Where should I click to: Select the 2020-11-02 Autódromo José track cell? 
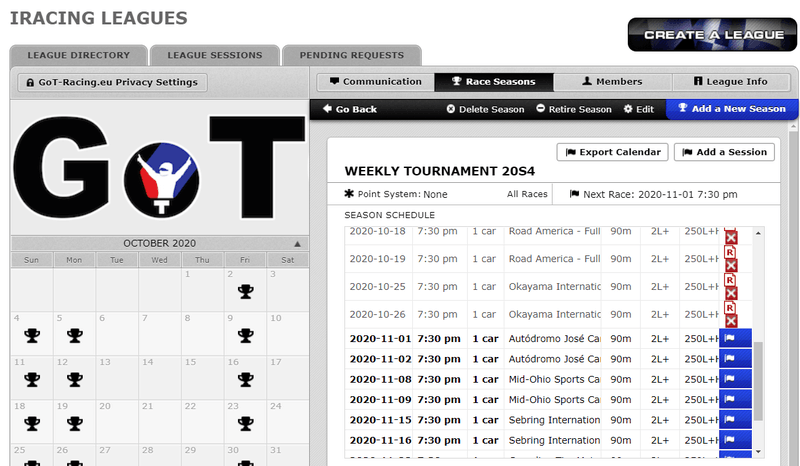click(554, 359)
